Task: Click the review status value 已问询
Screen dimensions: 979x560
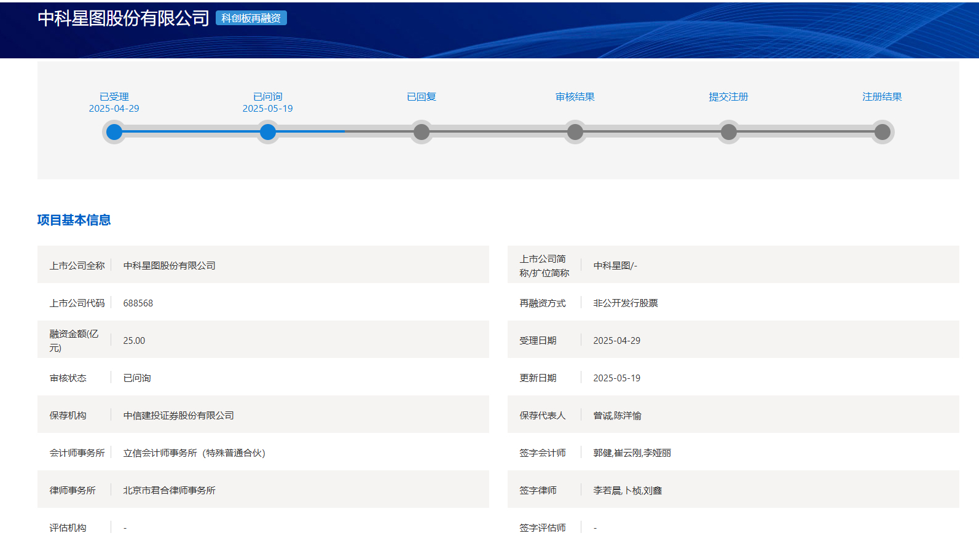Action: point(137,378)
